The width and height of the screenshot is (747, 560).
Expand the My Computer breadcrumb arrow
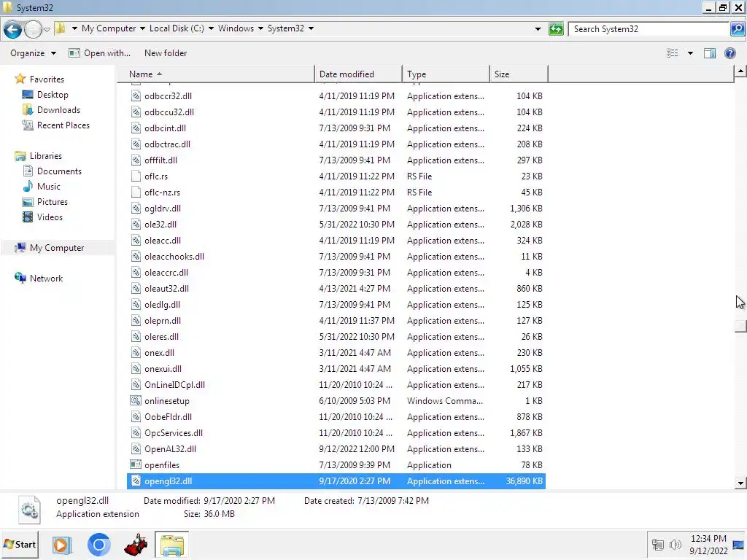point(142,28)
